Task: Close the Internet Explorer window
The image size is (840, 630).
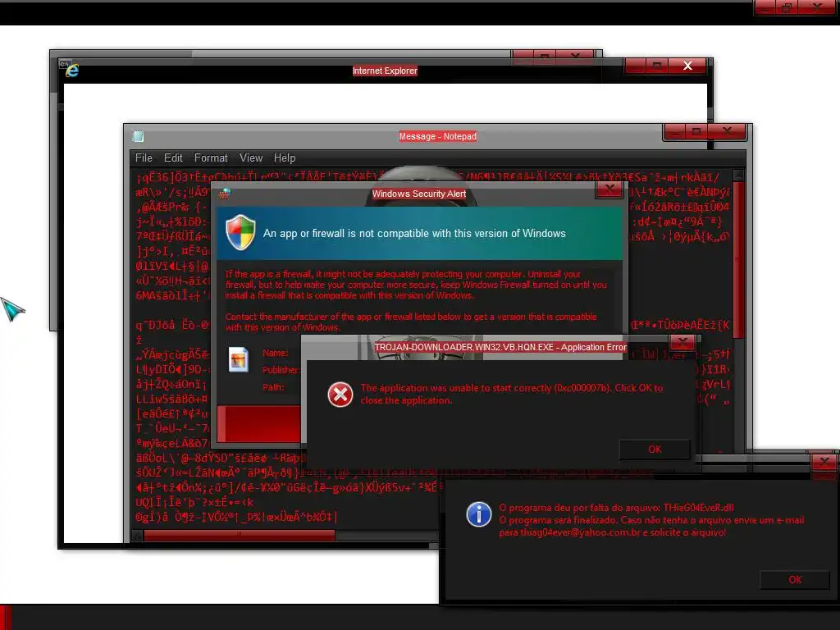Action: click(688, 66)
